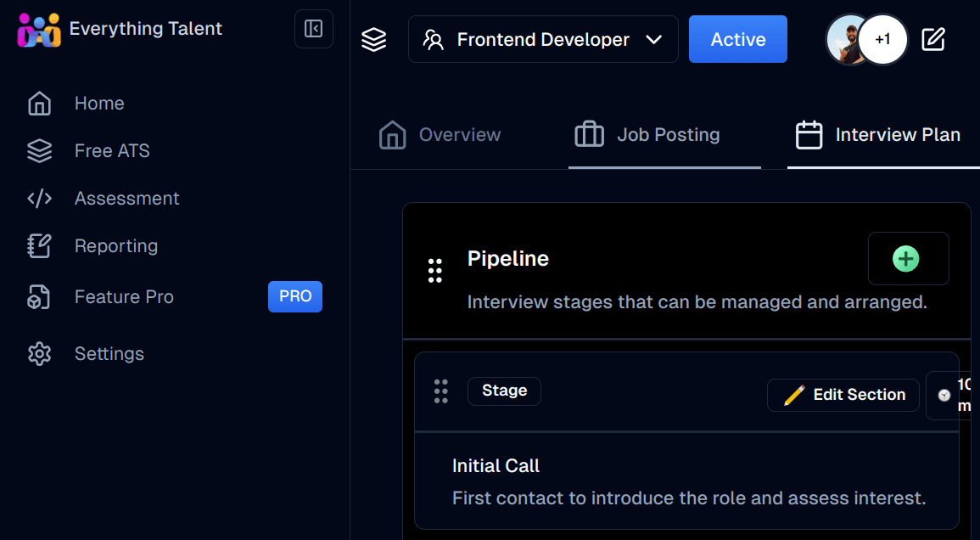Click the Active status toggle button
The height and width of the screenshot is (540, 980).
click(x=737, y=39)
